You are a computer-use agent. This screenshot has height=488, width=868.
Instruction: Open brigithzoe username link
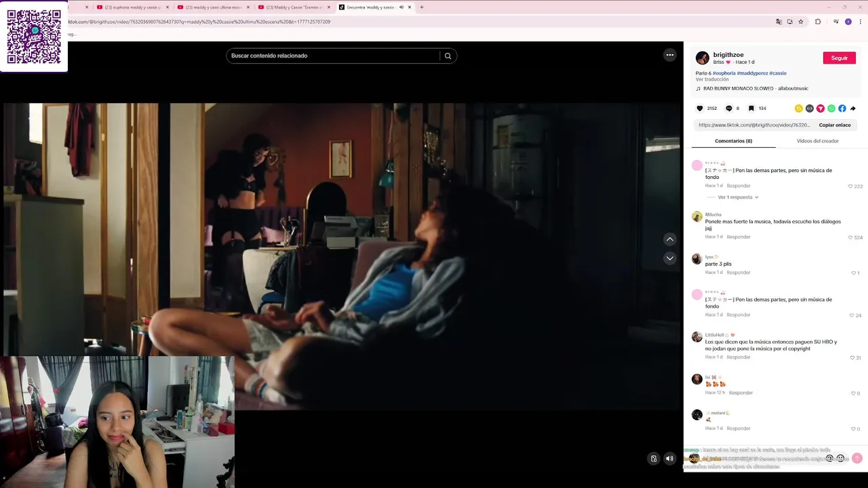tap(728, 55)
